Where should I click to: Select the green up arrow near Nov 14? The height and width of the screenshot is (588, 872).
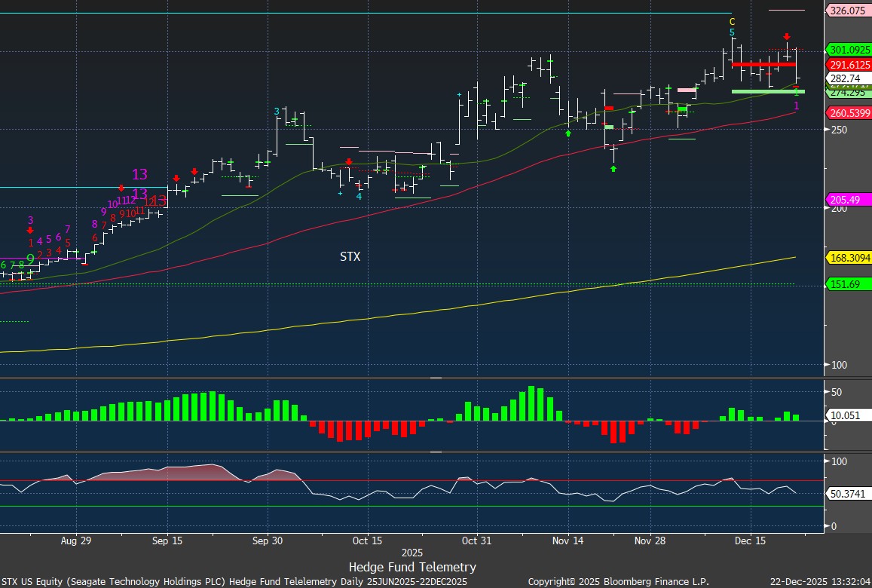pyautogui.click(x=568, y=133)
